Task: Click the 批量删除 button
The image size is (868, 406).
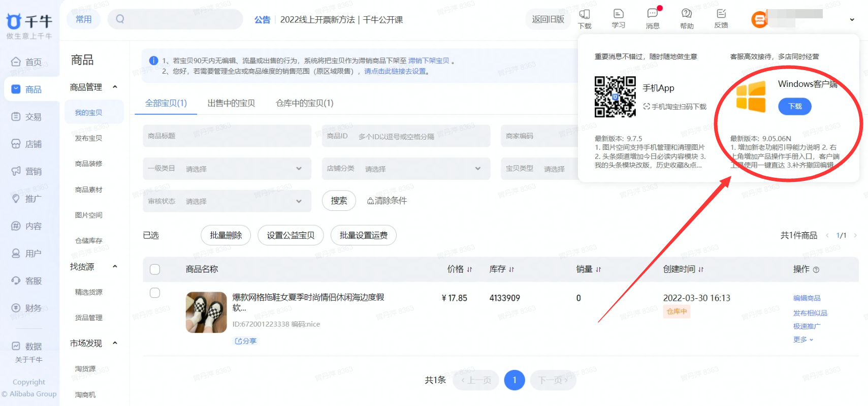Action: tap(226, 235)
